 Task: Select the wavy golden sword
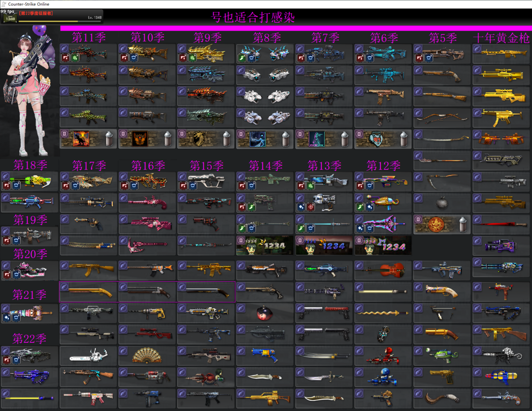pyautogui.click(x=383, y=313)
